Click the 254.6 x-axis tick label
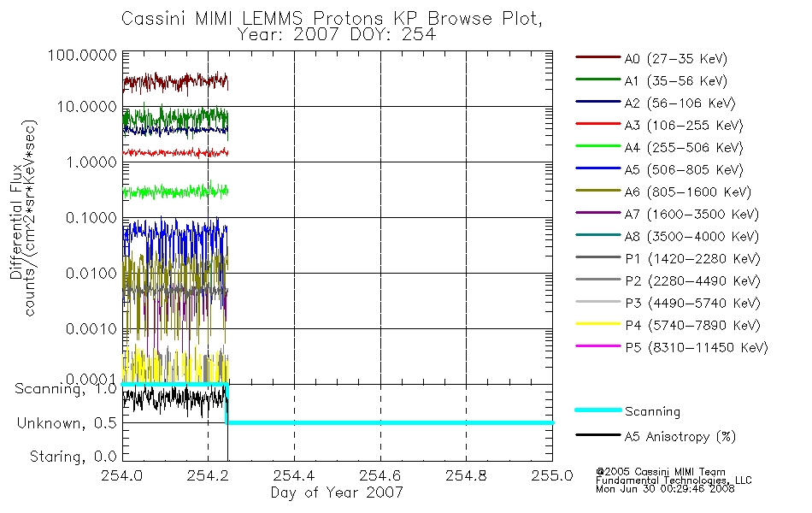This screenshot has height=513, width=812. (380, 475)
